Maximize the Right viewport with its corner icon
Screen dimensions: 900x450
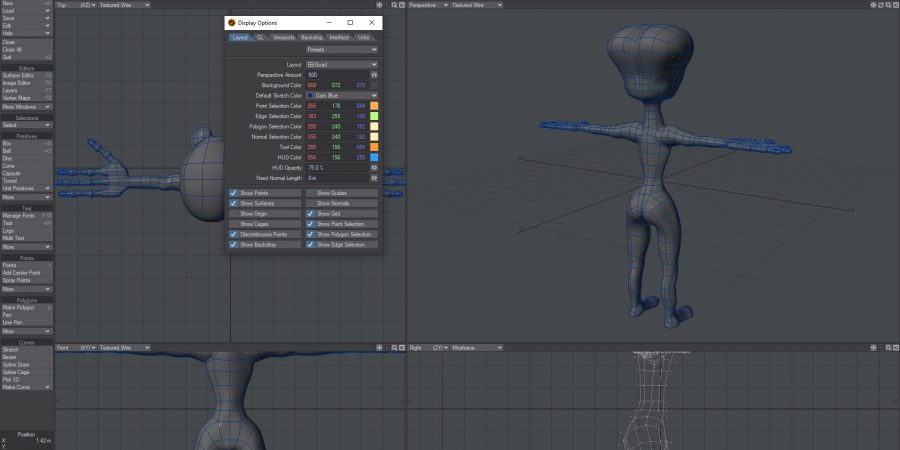895,348
